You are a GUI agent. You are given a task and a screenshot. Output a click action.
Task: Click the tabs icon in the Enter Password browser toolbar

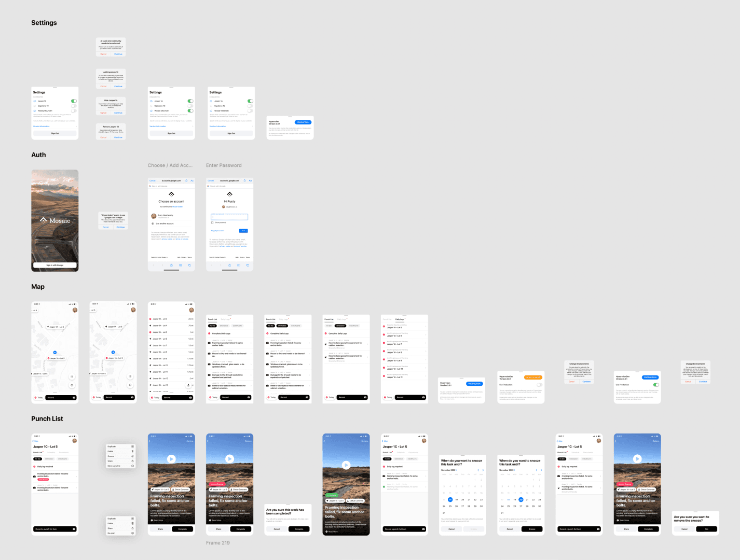click(x=247, y=265)
